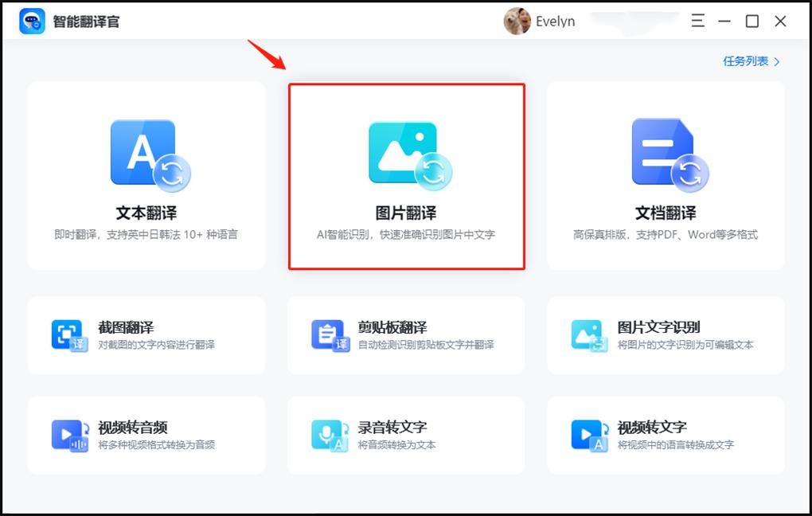Click the 文本翻译 text translation icon
The height and width of the screenshot is (516, 812).
149,155
